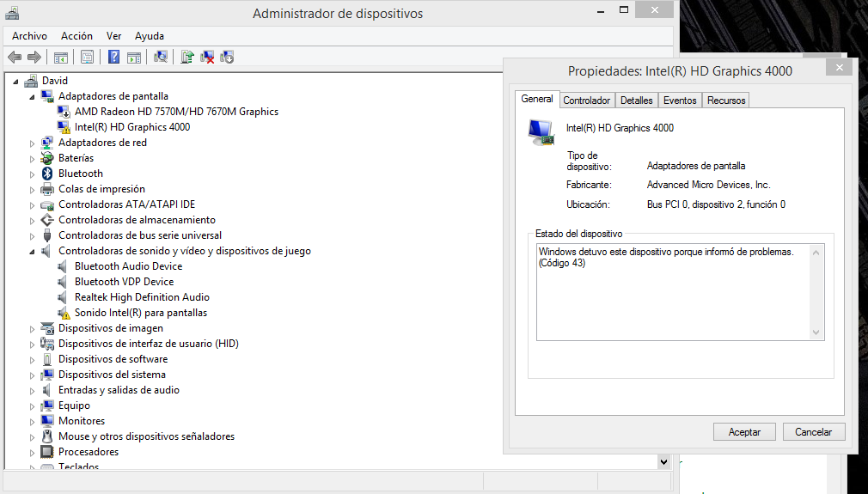Image resolution: width=868 pixels, height=494 pixels.
Task: Toggle the show/hide action pane toolbar icon
Action: [x=134, y=57]
